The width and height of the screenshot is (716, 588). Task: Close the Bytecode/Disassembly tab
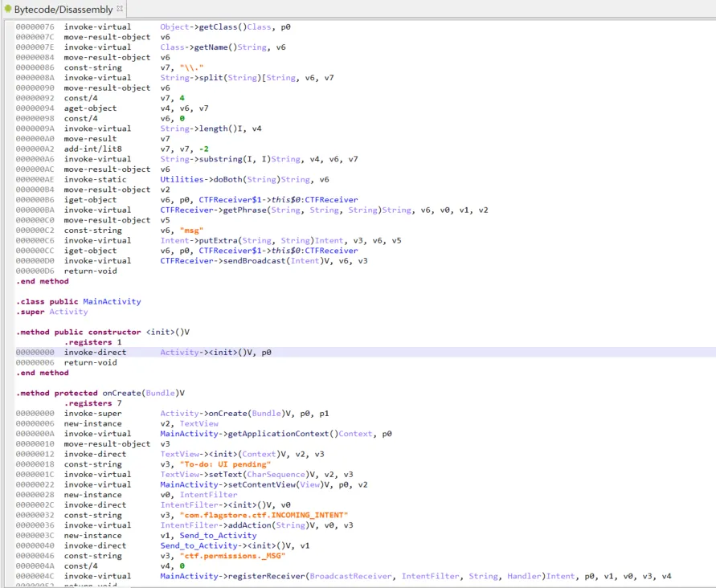[x=120, y=9]
